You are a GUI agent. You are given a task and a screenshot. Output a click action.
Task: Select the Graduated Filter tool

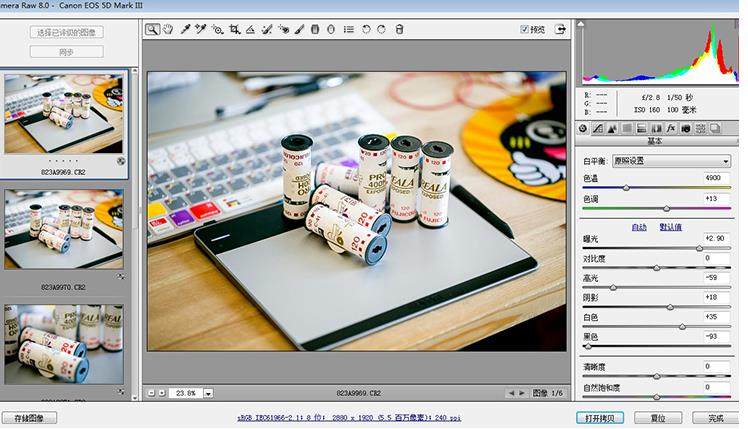click(315, 30)
